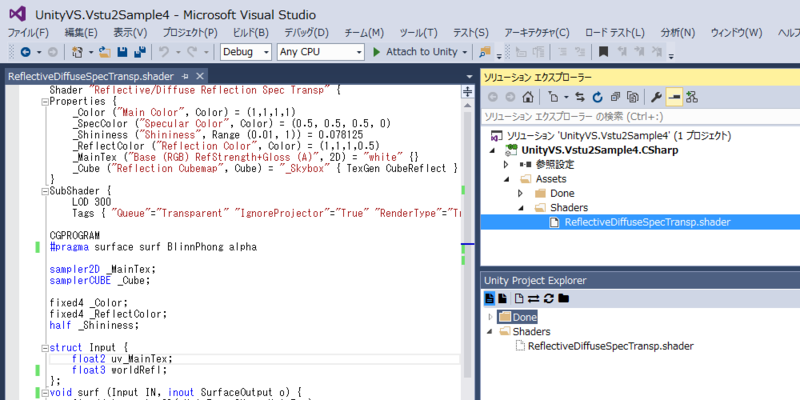Click the Solution Explorer search field
Image resolution: width=800 pixels, height=400 pixels.
tap(640, 117)
